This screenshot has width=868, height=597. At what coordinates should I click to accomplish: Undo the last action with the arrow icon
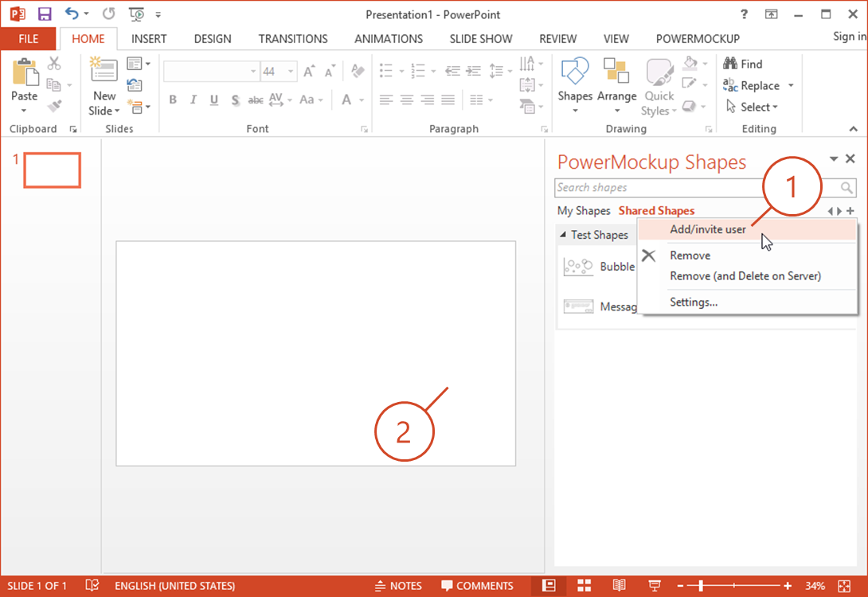(72, 14)
